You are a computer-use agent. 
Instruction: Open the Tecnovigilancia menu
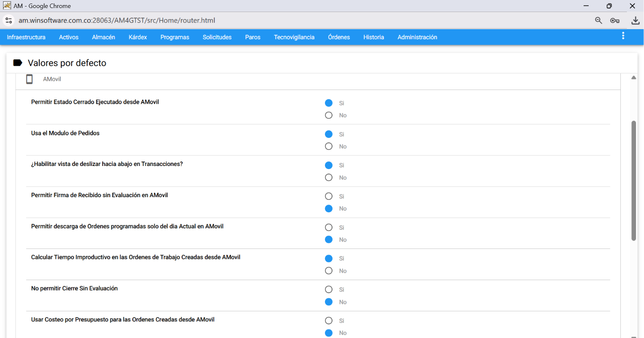coord(294,37)
